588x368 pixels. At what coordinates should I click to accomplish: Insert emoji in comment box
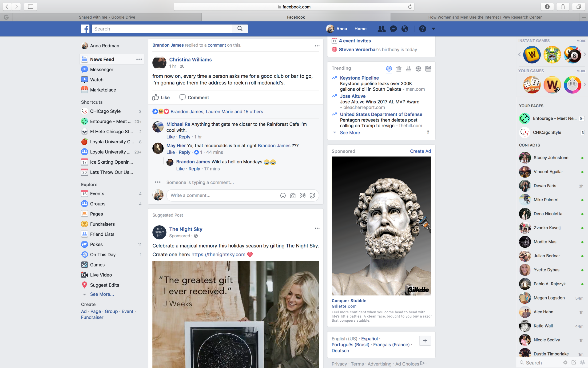[283, 195]
